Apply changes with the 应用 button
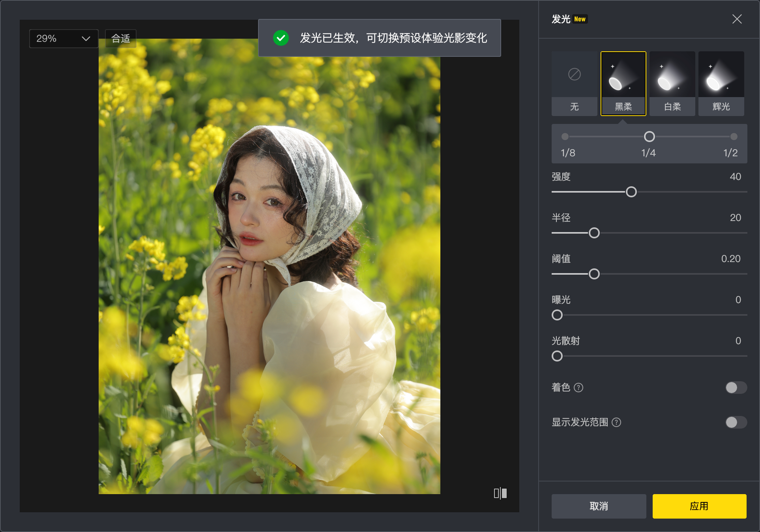 pyautogui.click(x=699, y=506)
